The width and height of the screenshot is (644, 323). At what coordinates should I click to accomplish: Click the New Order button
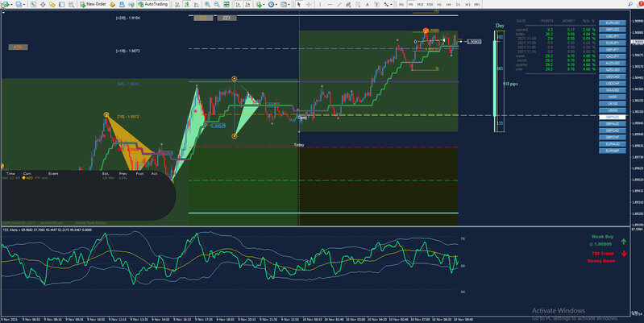(x=93, y=4)
